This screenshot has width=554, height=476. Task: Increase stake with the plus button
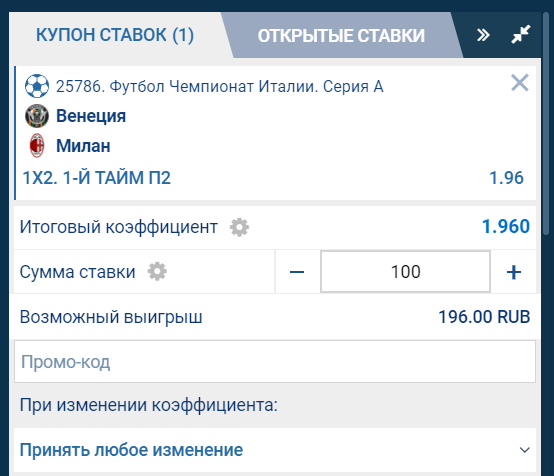[x=513, y=272]
